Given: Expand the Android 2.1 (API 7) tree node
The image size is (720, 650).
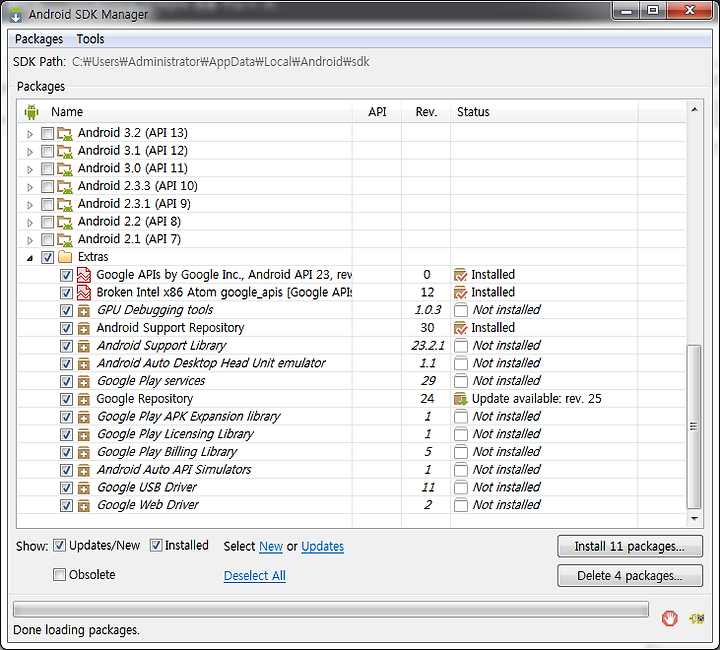Looking at the screenshot, I should tap(30, 240).
